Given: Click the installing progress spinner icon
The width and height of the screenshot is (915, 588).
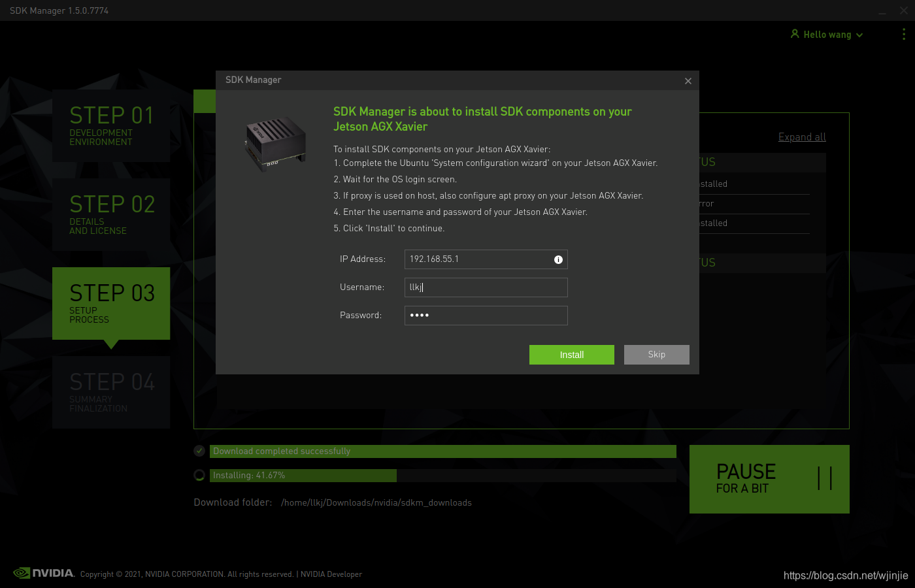Looking at the screenshot, I should point(199,475).
